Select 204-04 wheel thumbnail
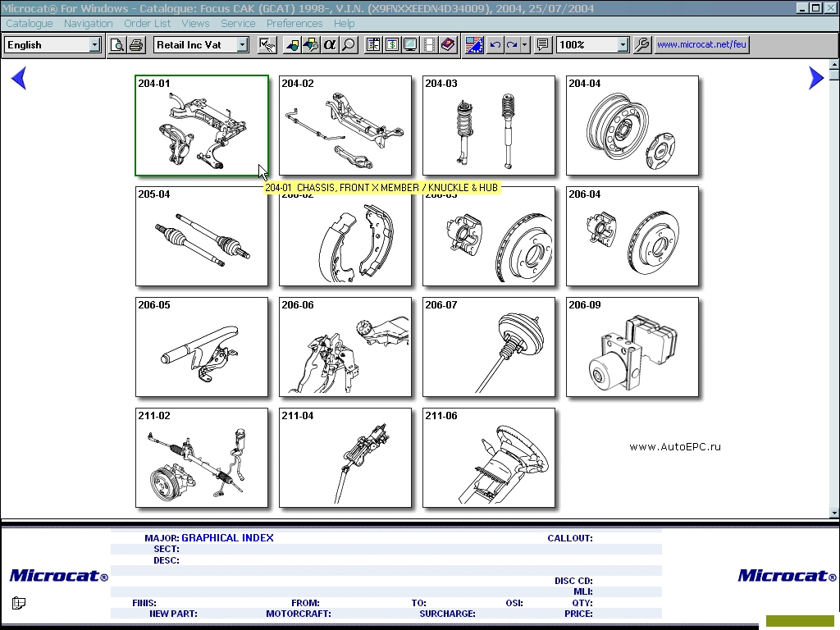This screenshot has height=630, width=840. click(x=632, y=126)
